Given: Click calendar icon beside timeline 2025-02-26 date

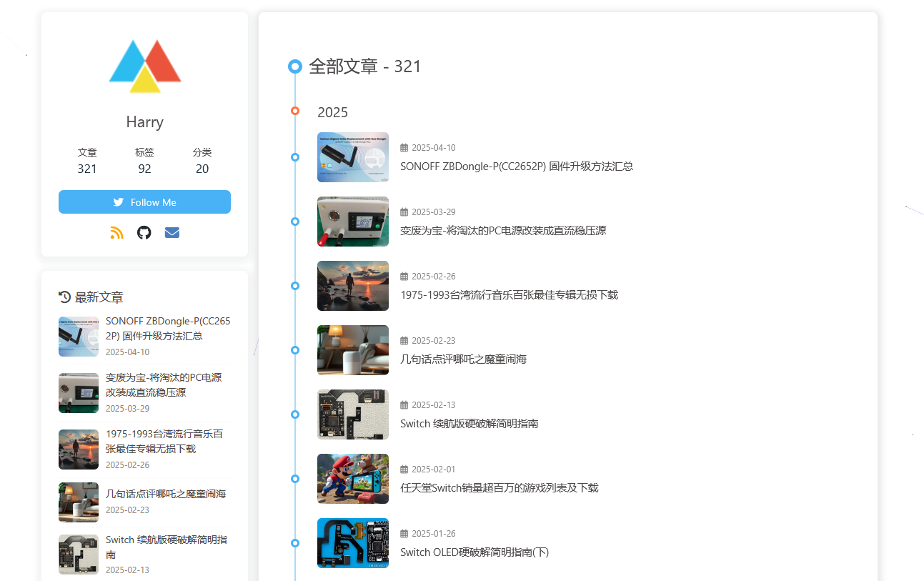Looking at the screenshot, I should (404, 277).
